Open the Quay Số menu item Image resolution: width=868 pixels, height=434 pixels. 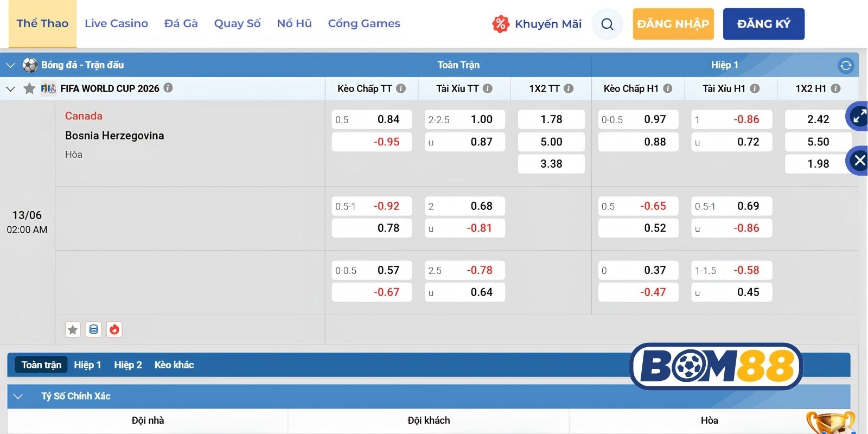point(237,23)
